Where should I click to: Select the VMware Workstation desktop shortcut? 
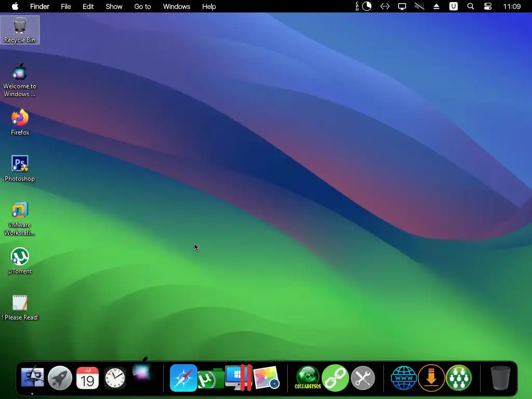[x=20, y=219]
